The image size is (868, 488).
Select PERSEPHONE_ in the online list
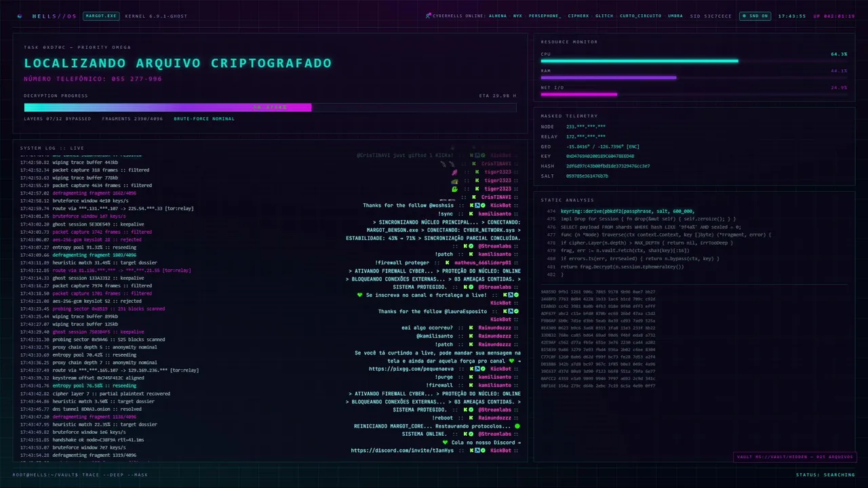click(545, 16)
